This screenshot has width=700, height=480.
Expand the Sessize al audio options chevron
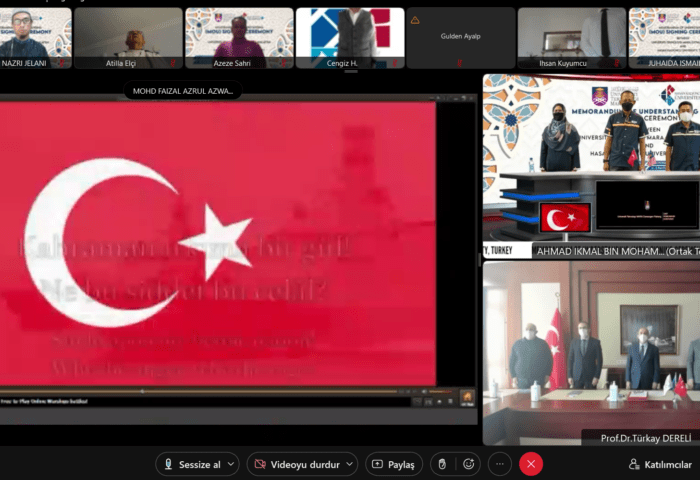coord(231,464)
